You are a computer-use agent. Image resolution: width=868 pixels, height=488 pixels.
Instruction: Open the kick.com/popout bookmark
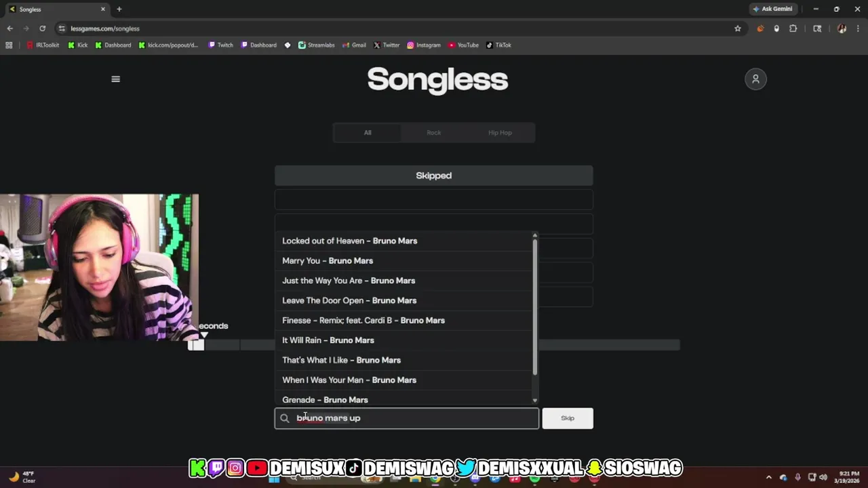(168, 45)
